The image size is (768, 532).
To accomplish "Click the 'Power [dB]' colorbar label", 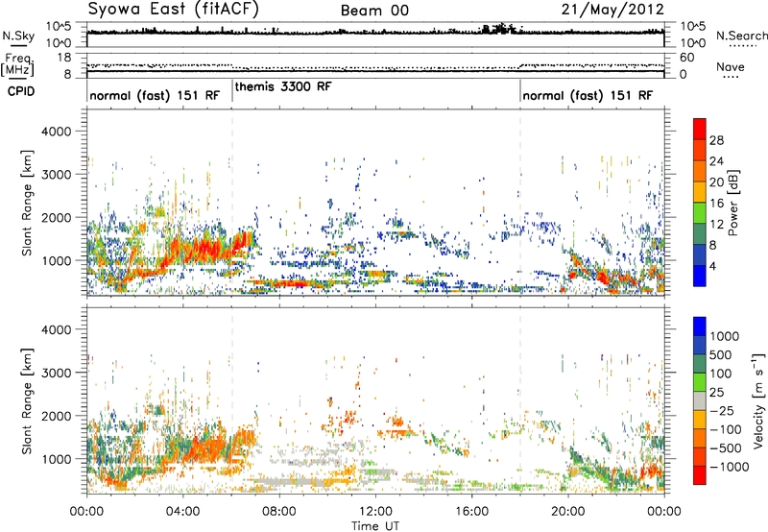I will pyautogui.click(x=733, y=203).
